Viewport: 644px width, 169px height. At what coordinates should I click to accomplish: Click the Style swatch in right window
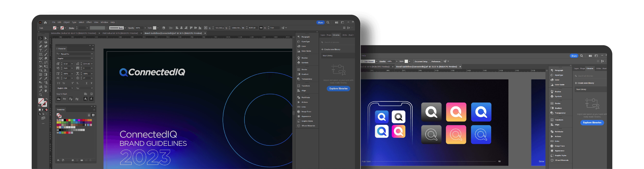(x=406, y=61)
